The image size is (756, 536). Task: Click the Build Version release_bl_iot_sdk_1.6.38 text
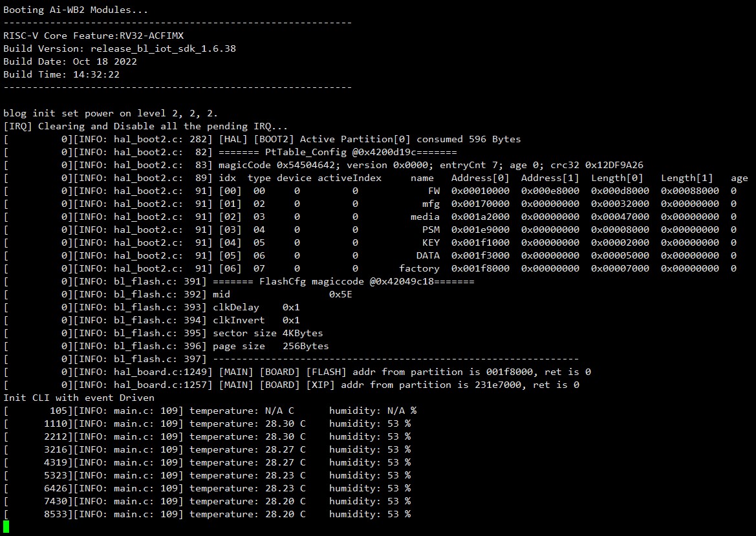tap(164, 48)
